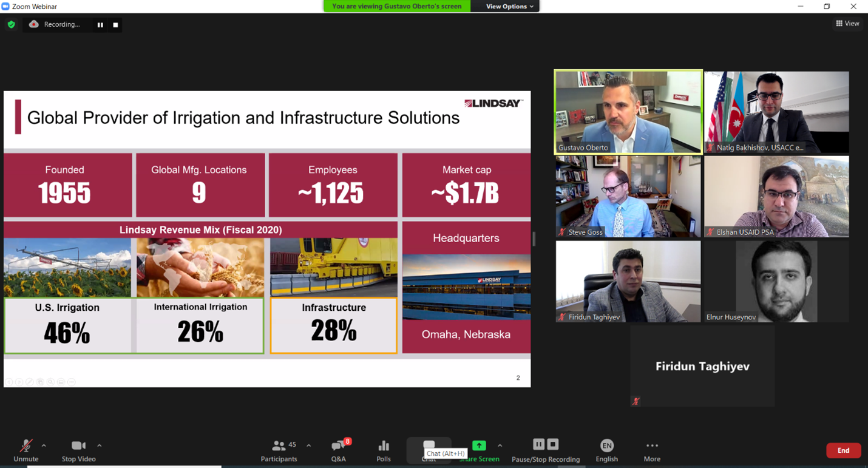Click the green encryption shield icon
The image size is (868, 468).
tap(11, 25)
